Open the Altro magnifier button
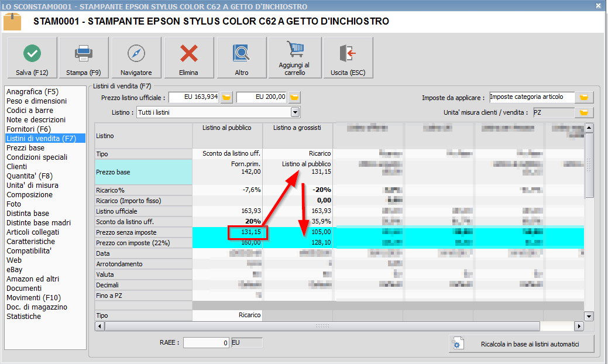Viewport: 608px width, 364px height. [242, 58]
